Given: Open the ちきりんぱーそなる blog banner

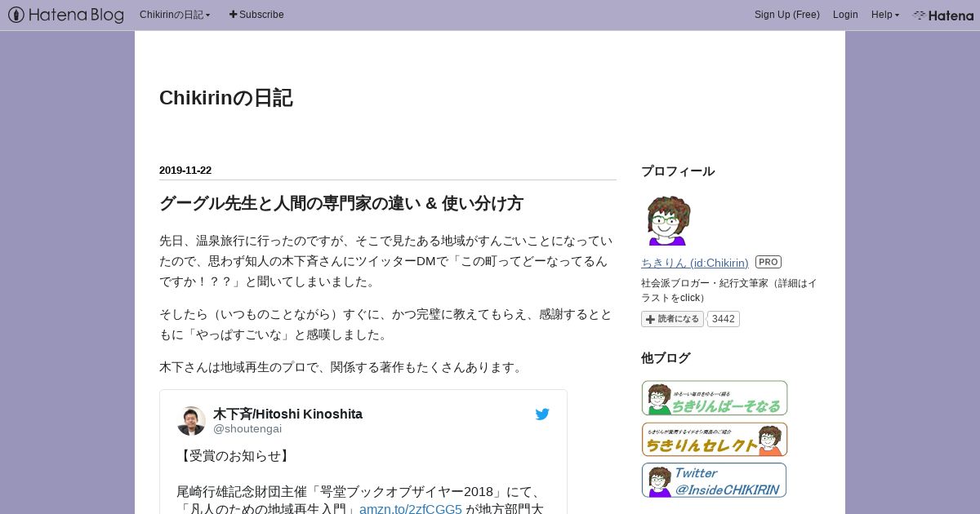Looking at the screenshot, I should [715, 398].
